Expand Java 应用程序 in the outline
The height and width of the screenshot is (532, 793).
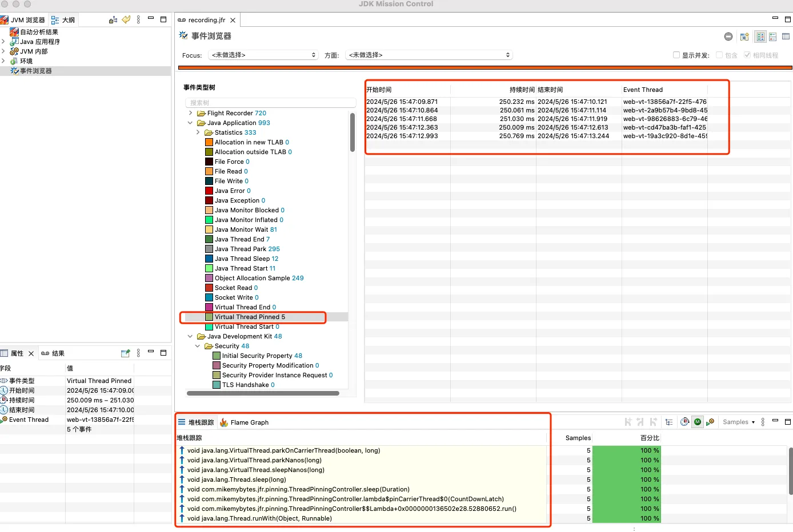point(3,42)
